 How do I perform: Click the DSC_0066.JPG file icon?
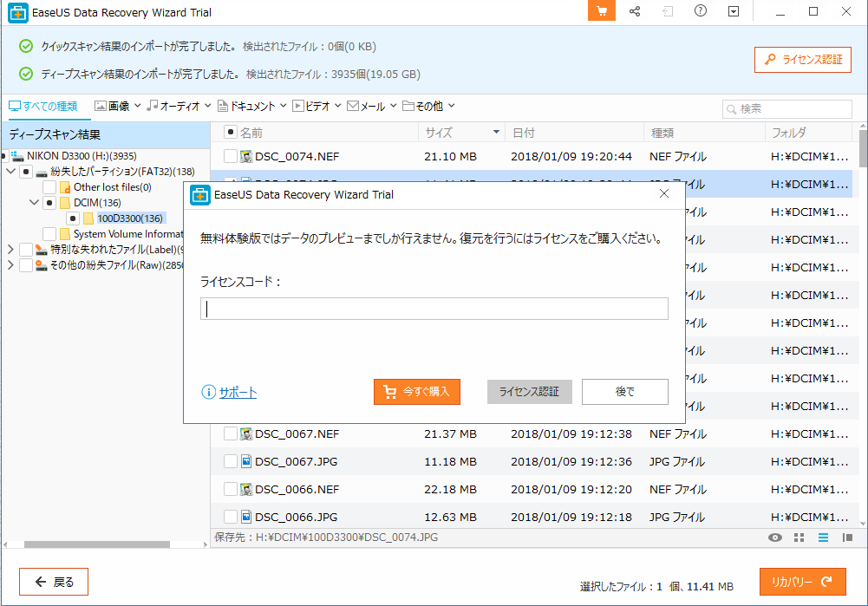[x=246, y=517]
